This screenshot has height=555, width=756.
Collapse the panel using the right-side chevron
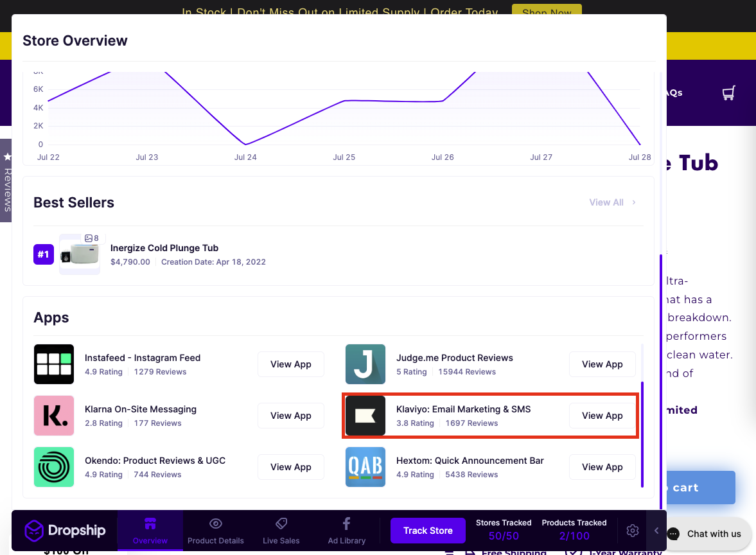pos(656,531)
